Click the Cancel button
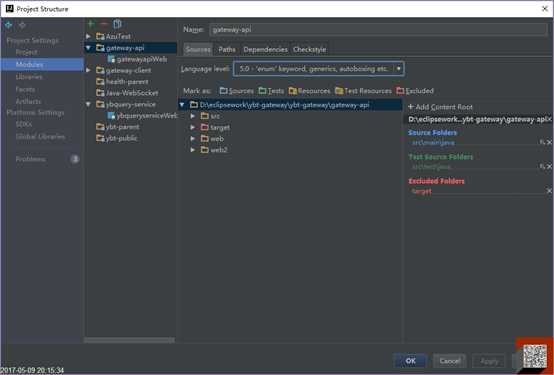Viewport: 554px width, 375px height. coord(450,361)
